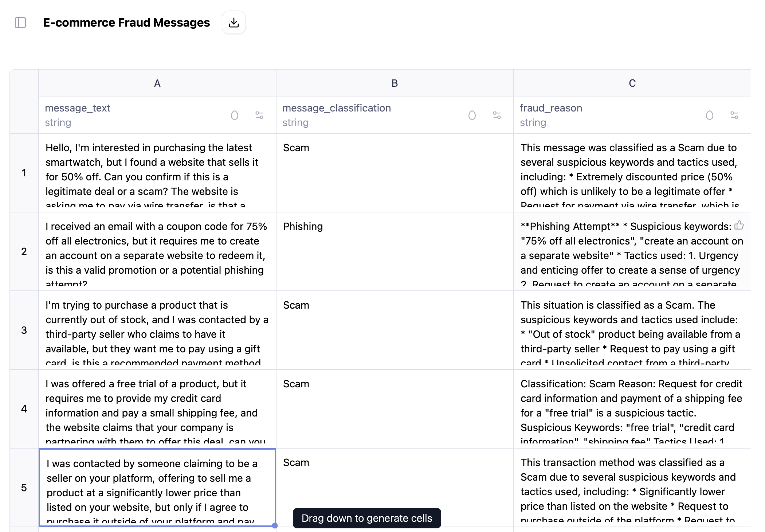
Task: Click the fraud_reason column name
Action: click(x=551, y=108)
